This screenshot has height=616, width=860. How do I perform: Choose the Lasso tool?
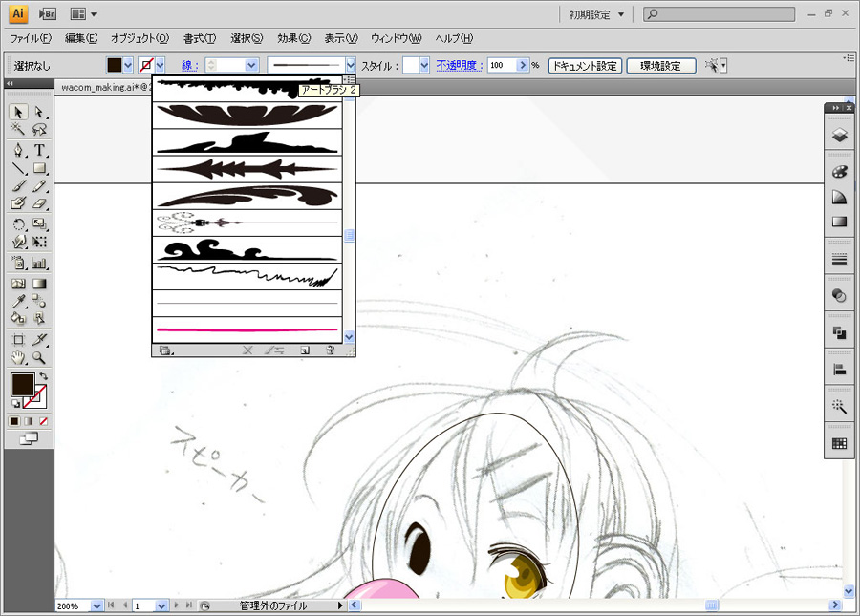39,129
